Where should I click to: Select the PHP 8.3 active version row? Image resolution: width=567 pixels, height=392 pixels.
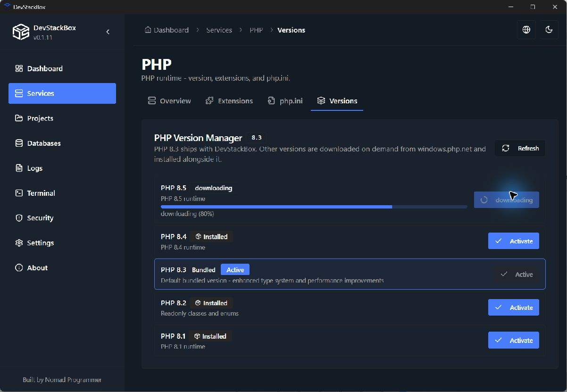pyautogui.click(x=350, y=274)
